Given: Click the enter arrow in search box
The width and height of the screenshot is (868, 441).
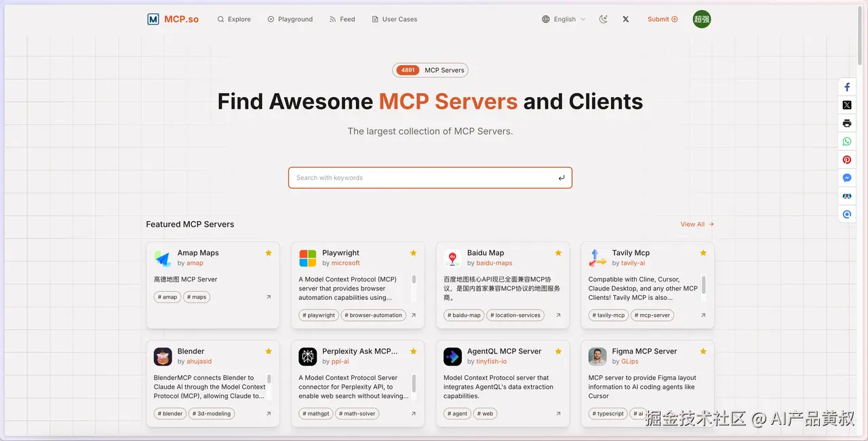Looking at the screenshot, I should pyautogui.click(x=561, y=178).
